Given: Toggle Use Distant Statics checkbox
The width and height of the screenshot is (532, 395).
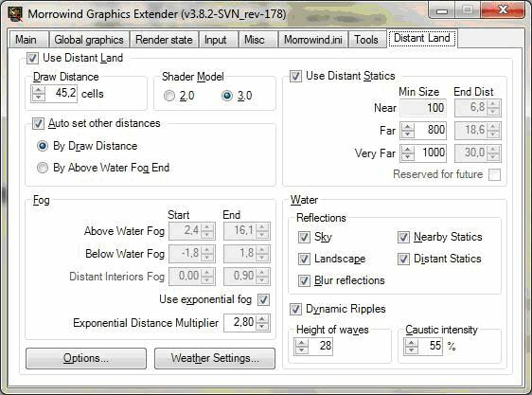Looking at the screenshot, I should pyautogui.click(x=295, y=76).
